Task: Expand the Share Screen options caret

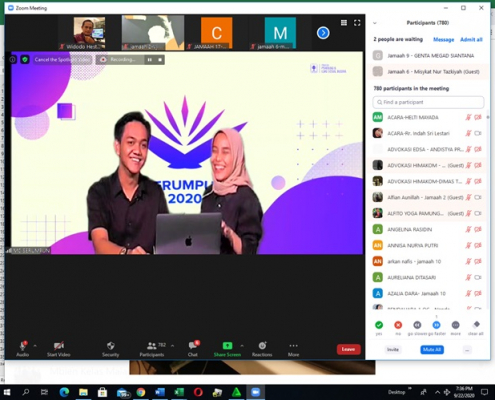Action: click(242, 346)
